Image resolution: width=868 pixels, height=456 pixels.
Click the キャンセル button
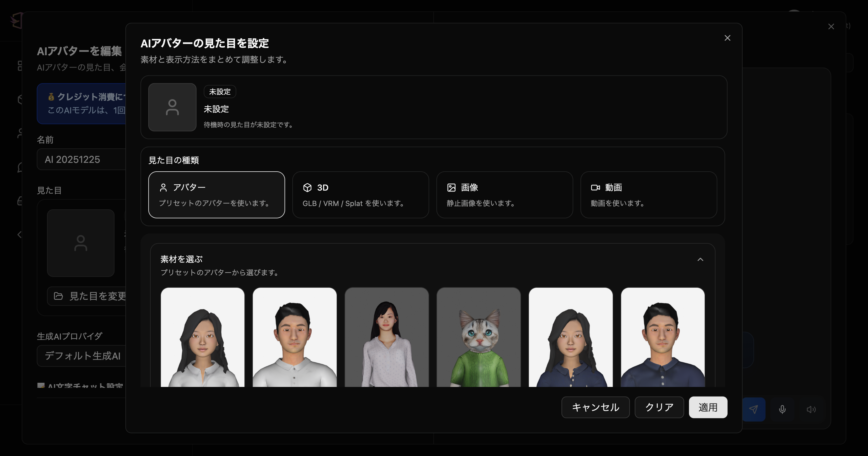(596, 407)
